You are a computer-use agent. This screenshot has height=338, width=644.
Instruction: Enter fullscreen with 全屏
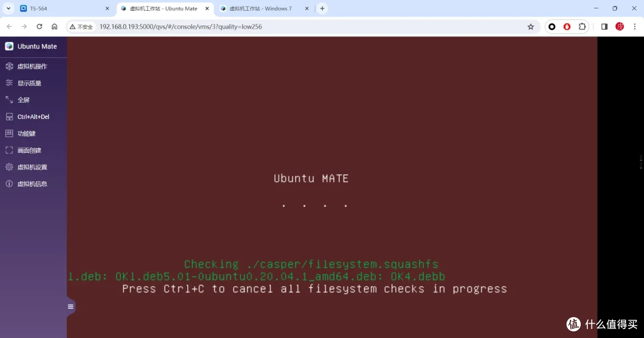coord(23,100)
